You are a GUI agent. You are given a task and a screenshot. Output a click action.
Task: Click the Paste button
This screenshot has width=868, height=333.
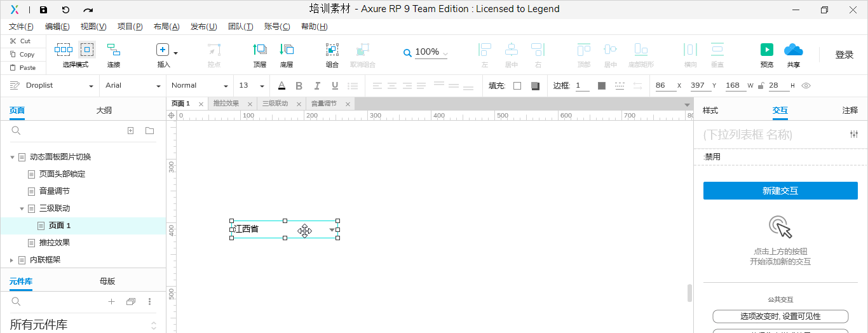[x=22, y=67]
